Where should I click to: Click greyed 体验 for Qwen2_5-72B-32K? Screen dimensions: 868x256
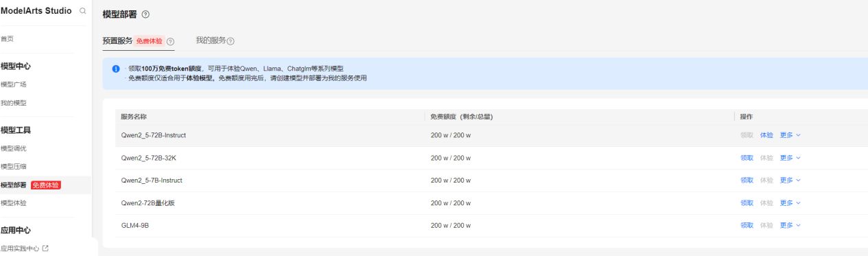point(766,158)
